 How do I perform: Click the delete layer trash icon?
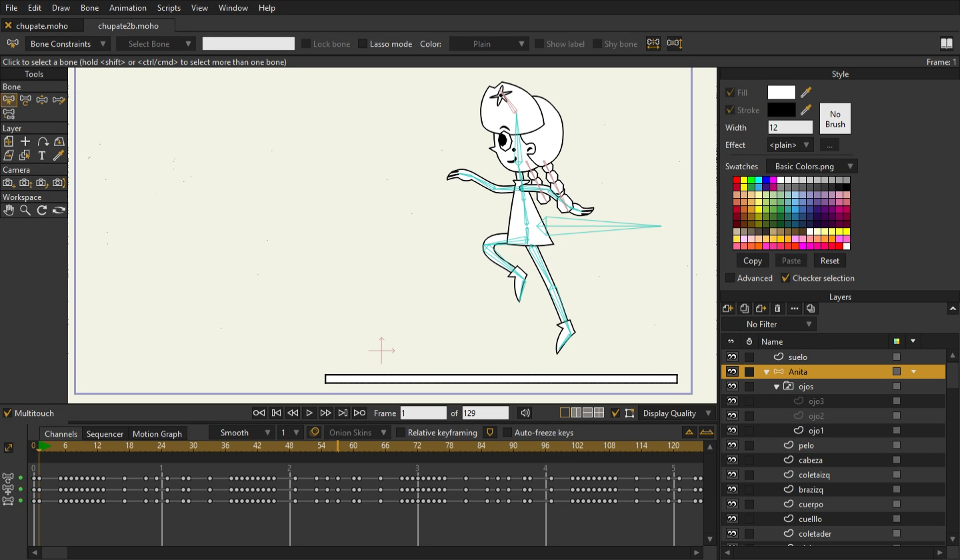click(777, 308)
